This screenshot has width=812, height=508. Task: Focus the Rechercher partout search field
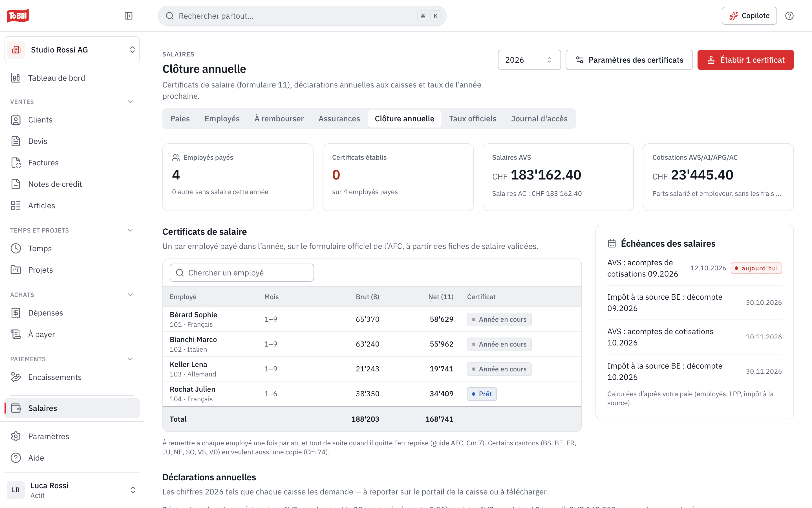coord(302,16)
